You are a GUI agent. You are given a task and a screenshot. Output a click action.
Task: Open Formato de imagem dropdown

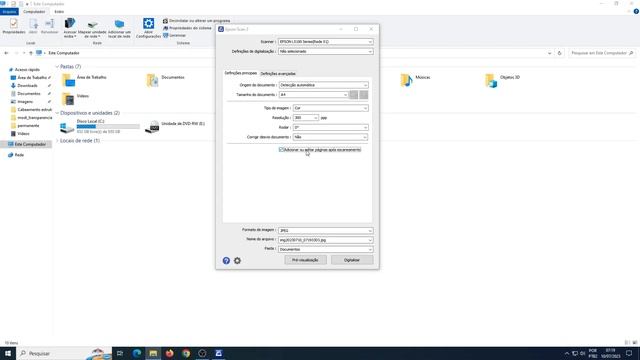[x=325, y=231]
